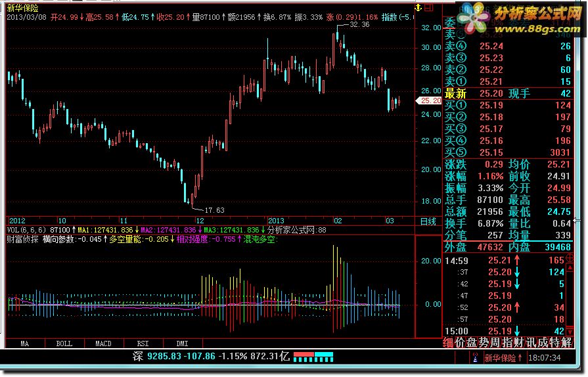588x377 pixels.
Task: Click the 新华保险↑ status bar entry
Action: click(x=503, y=358)
